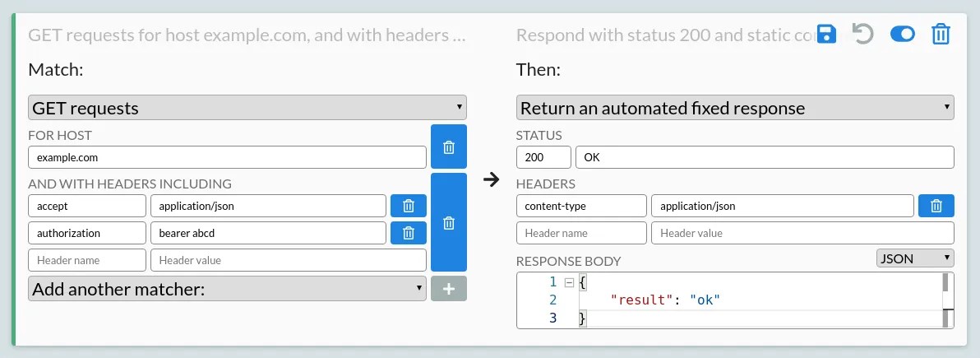Click the response body editor scrollbar
This screenshot has height=358, width=980.
coord(947,300)
